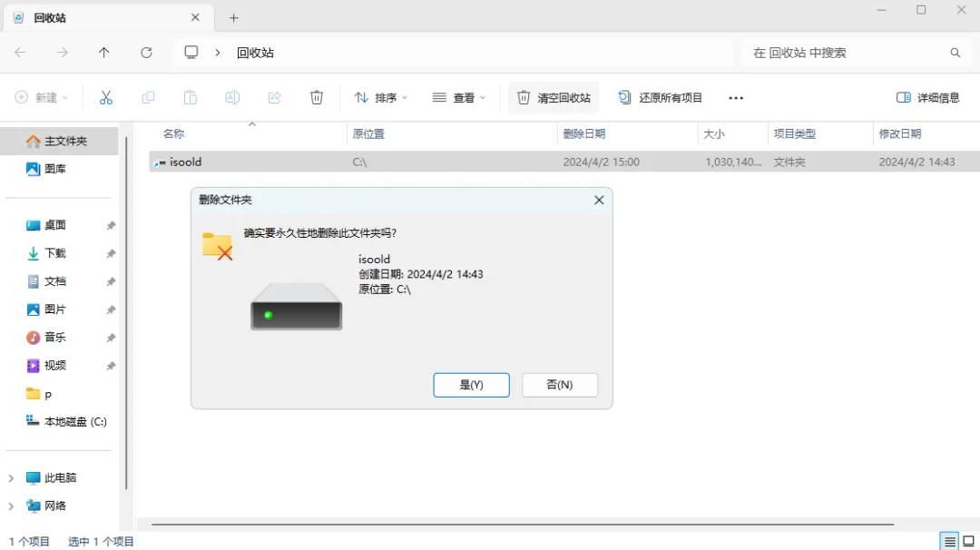Click the collapse arrow above the column headers

[252, 123]
